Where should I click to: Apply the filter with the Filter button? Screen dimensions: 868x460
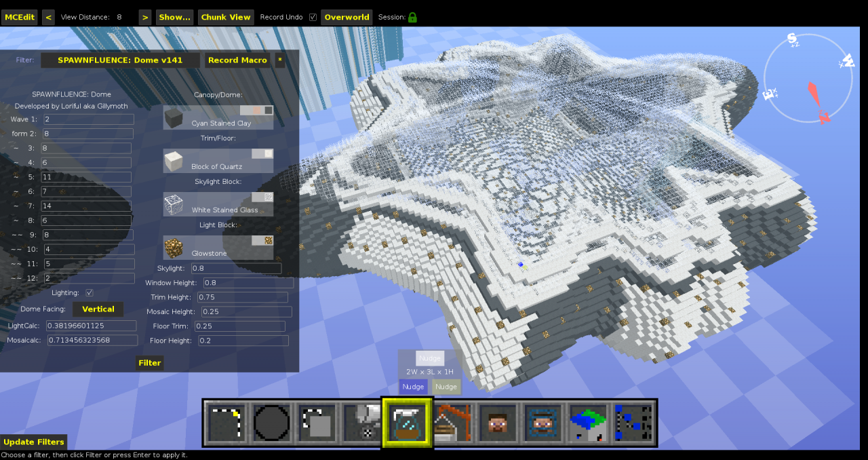(149, 363)
